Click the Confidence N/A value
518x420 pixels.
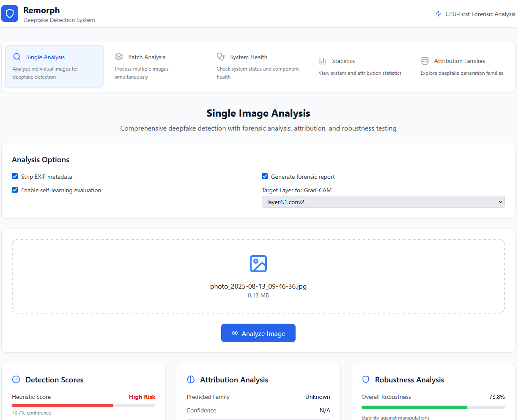coord(325,410)
